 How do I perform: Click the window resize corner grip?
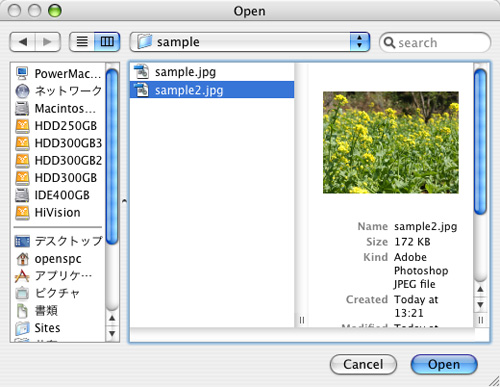[x=494, y=381]
